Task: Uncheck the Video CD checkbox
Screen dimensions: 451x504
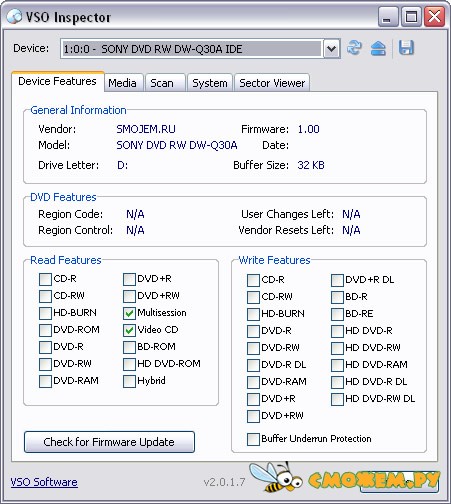Action: click(x=129, y=330)
